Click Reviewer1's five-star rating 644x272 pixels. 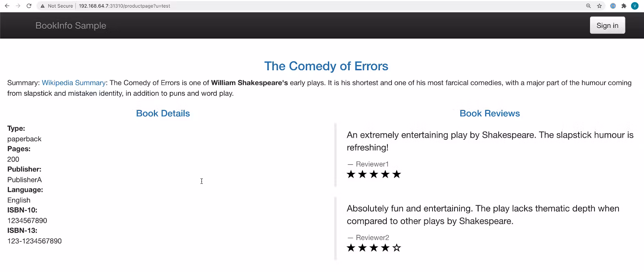(x=374, y=175)
